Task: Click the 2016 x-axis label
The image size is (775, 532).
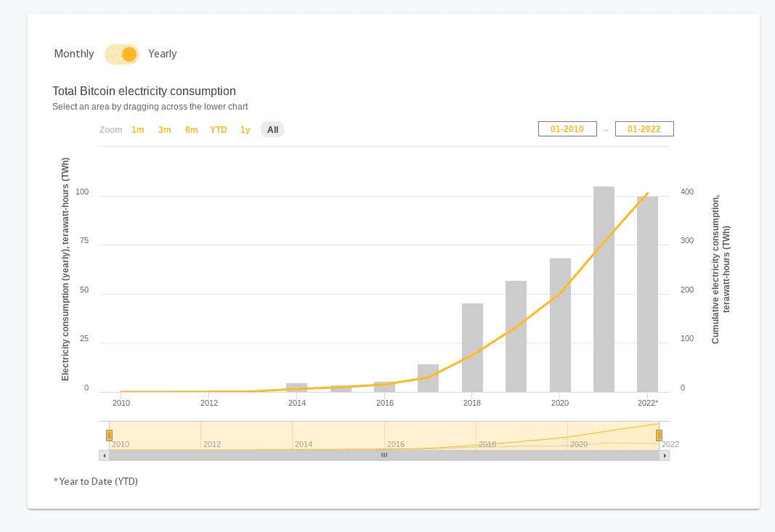Action: tap(385, 403)
